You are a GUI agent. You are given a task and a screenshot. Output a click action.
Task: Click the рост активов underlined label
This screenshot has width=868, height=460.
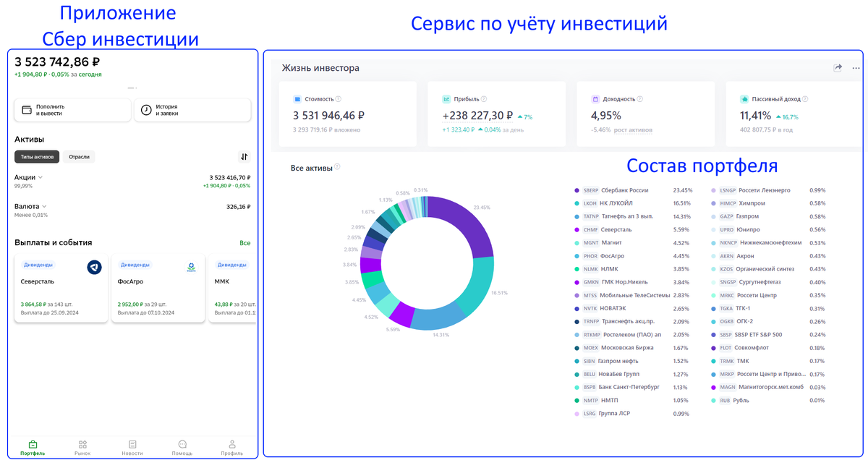click(x=632, y=130)
